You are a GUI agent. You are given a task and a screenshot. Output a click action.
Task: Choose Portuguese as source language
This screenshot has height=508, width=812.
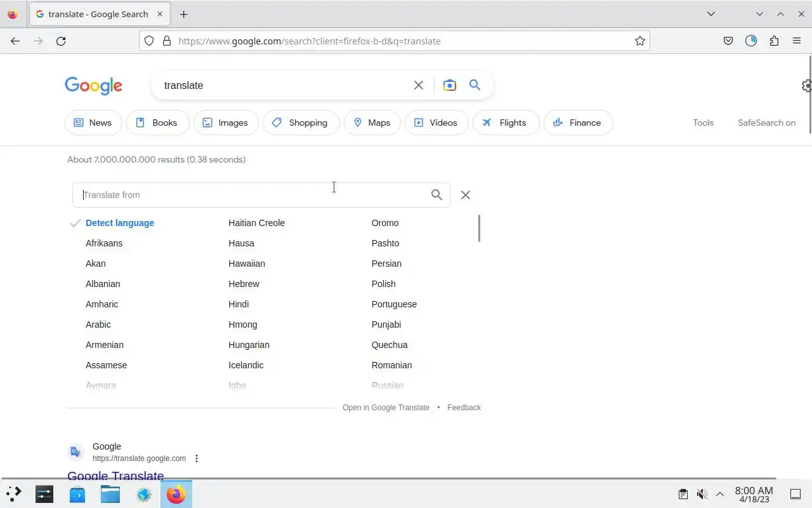pyautogui.click(x=394, y=304)
